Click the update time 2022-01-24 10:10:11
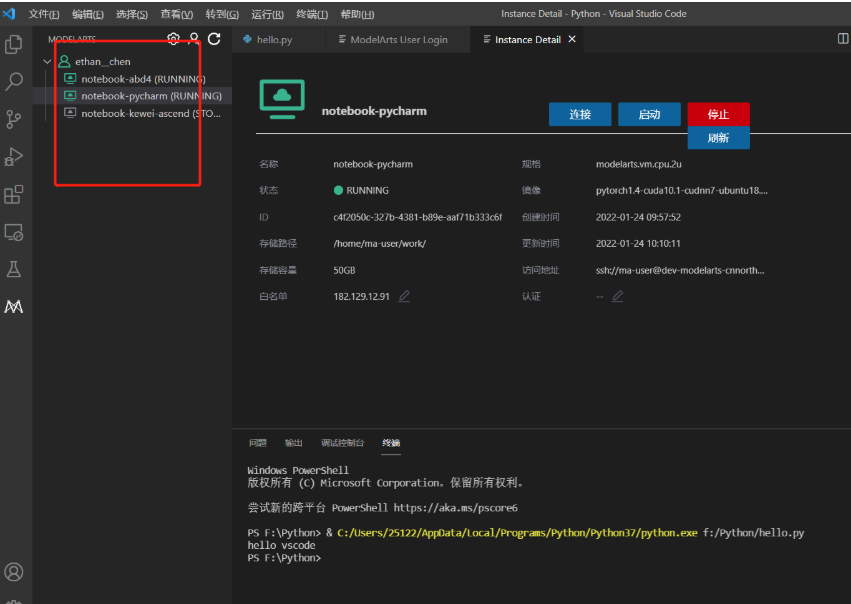The image size is (851, 604). [x=638, y=244]
